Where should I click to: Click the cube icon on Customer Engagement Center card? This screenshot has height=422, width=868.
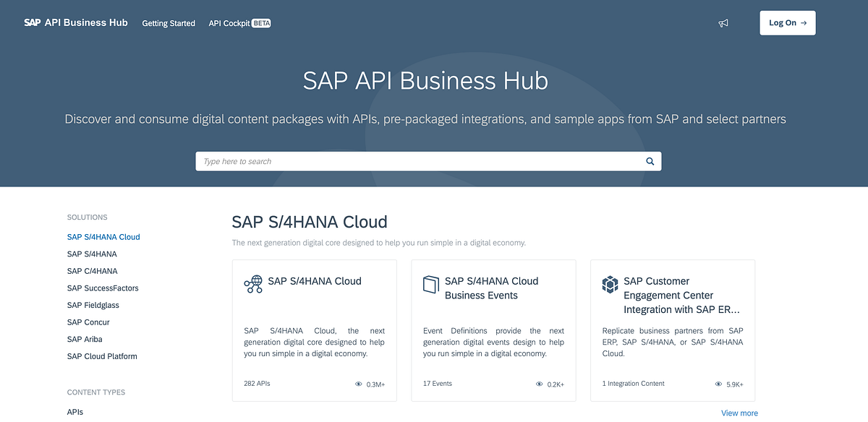tap(610, 284)
